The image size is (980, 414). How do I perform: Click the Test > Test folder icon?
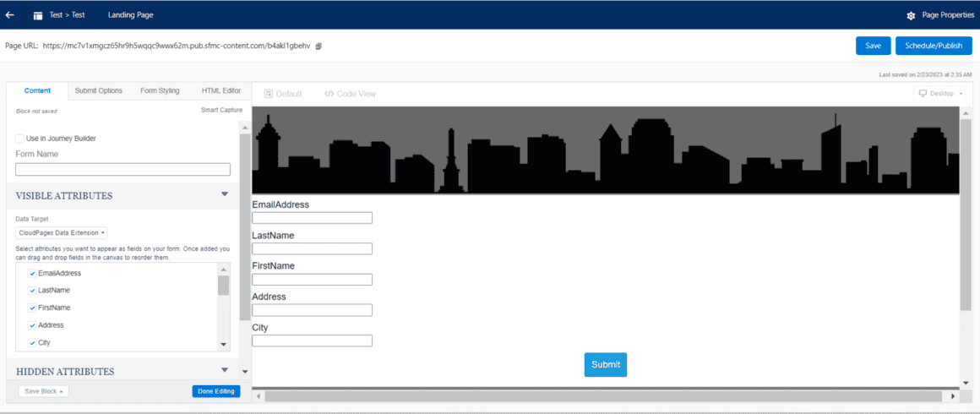tap(38, 15)
